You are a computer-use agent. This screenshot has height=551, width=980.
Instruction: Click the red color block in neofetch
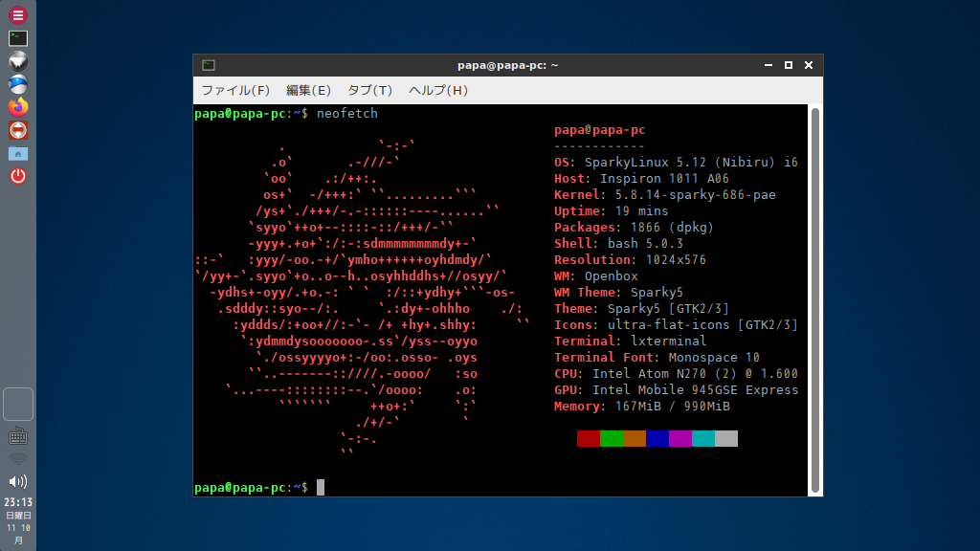tap(589, 438)
